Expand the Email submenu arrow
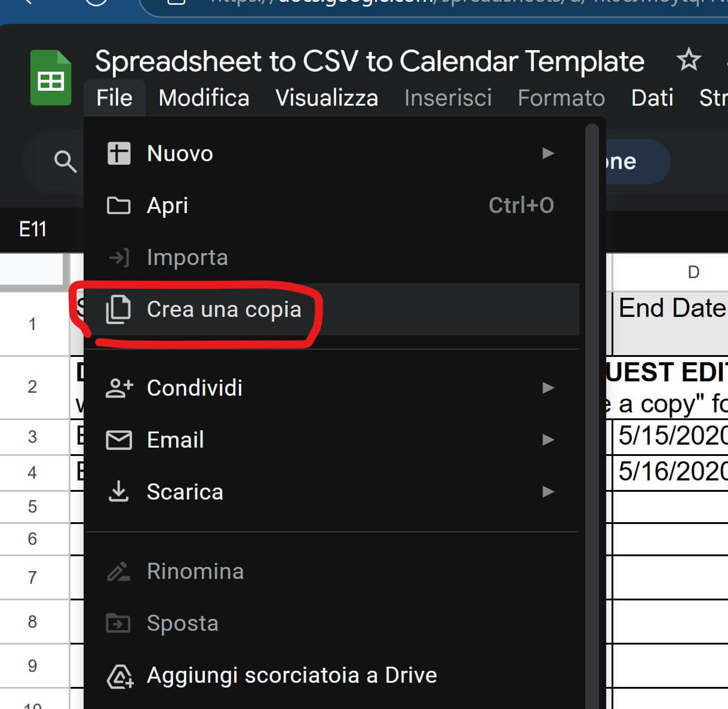 pos(548,440)
